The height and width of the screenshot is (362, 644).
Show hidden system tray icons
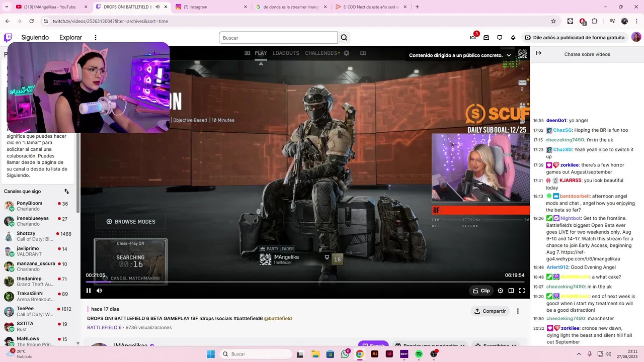(579, 354)
